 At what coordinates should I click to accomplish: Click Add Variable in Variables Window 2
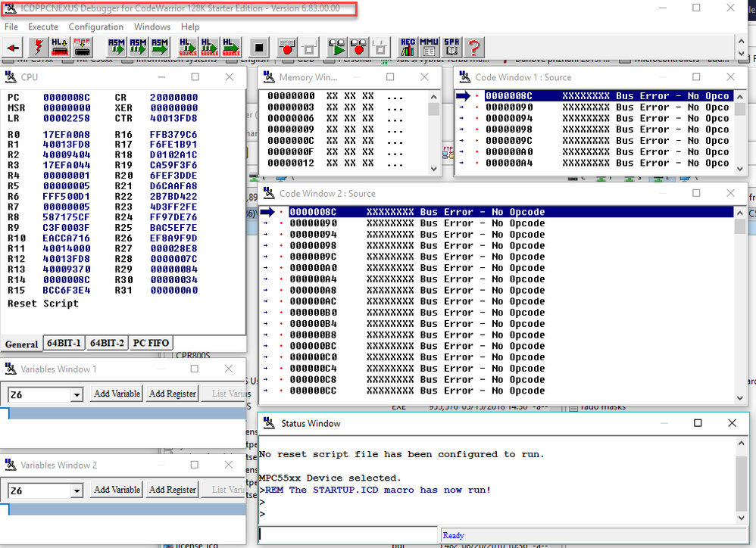pyautogui.click(x=117, y=489)
